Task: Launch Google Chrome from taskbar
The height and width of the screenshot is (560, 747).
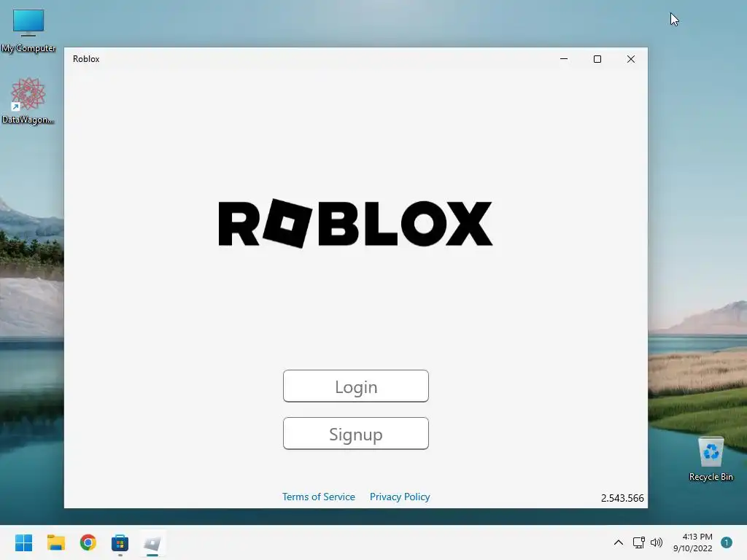Action: pyautogui.click(x=88, y=542)
